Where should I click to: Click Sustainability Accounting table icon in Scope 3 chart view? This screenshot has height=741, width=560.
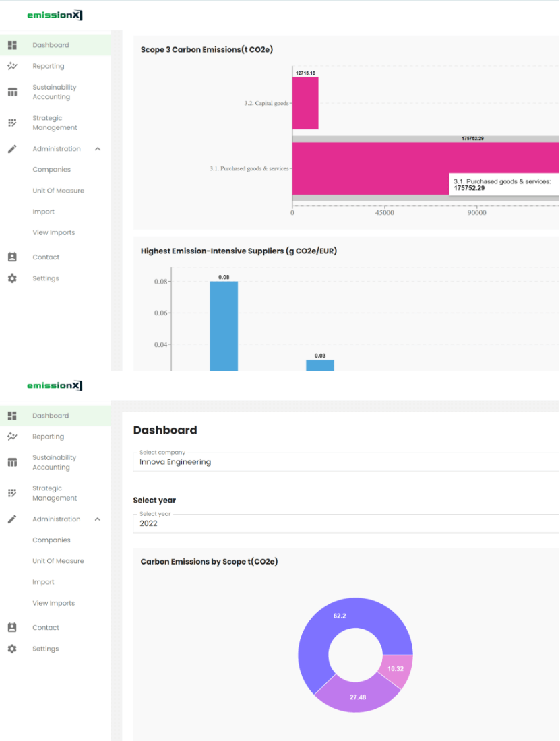pyautogui.click(x=12, y=92)
